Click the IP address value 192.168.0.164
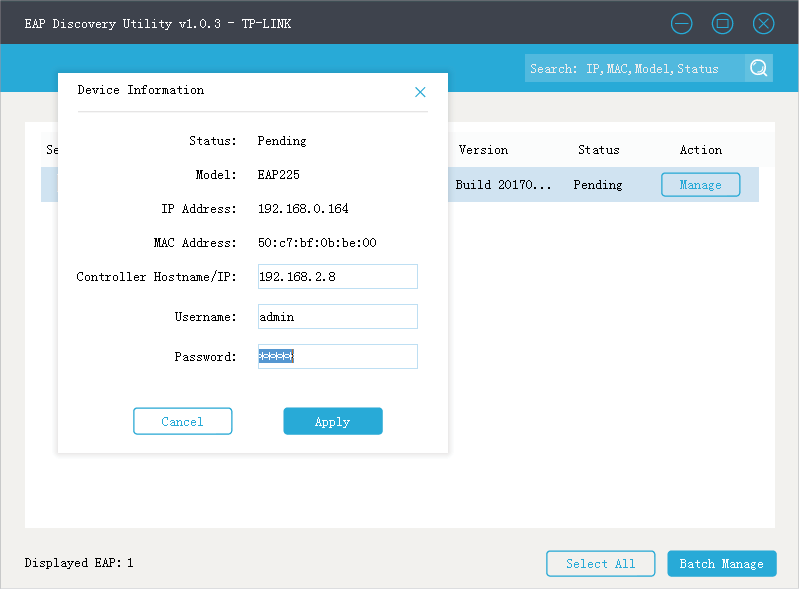This screenshot has height=589, width=799. click(x=303, y=208)
